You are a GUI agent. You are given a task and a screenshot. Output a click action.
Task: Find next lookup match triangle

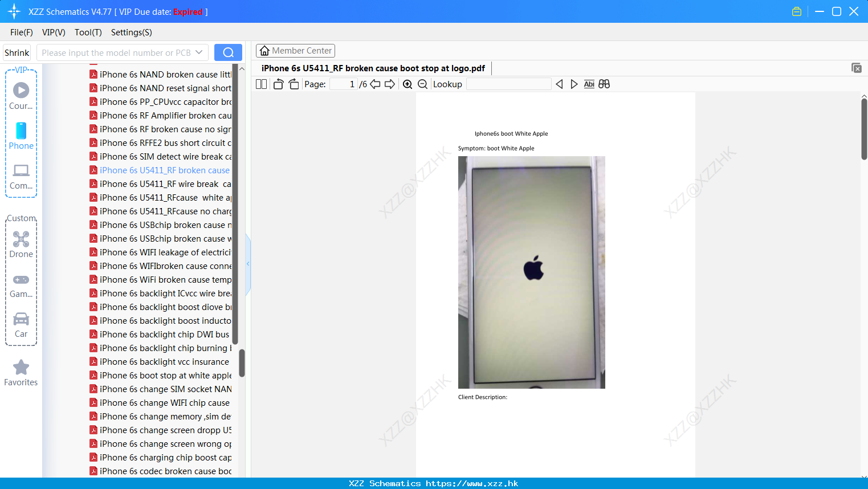pyautogui.click(x=574, y=84)
